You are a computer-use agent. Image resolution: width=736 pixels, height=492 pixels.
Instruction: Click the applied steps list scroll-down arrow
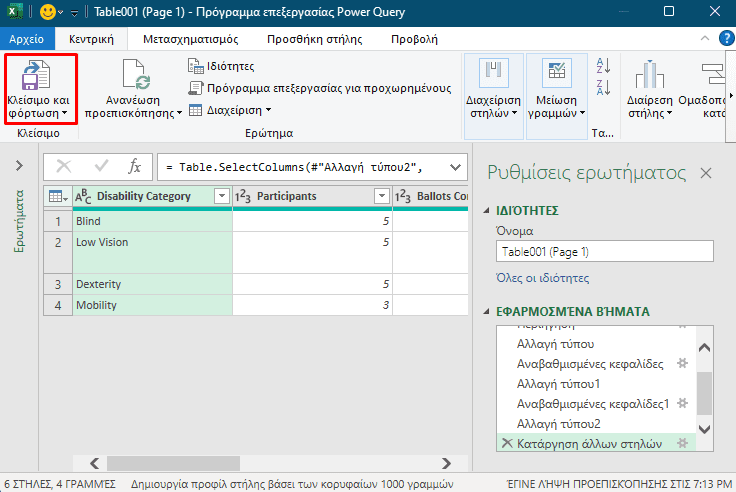coord(704,429)
